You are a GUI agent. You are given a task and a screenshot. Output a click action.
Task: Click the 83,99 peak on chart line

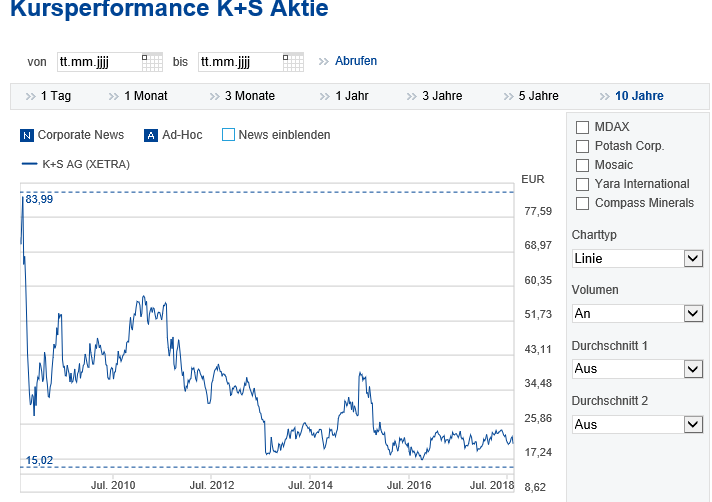coord(22,197)
